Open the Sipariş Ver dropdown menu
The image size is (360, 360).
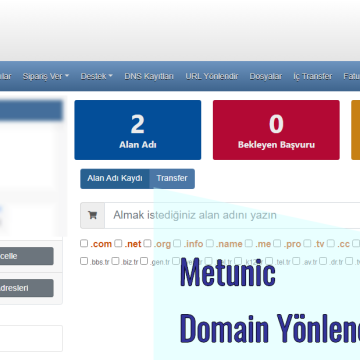tap(46, 76)
